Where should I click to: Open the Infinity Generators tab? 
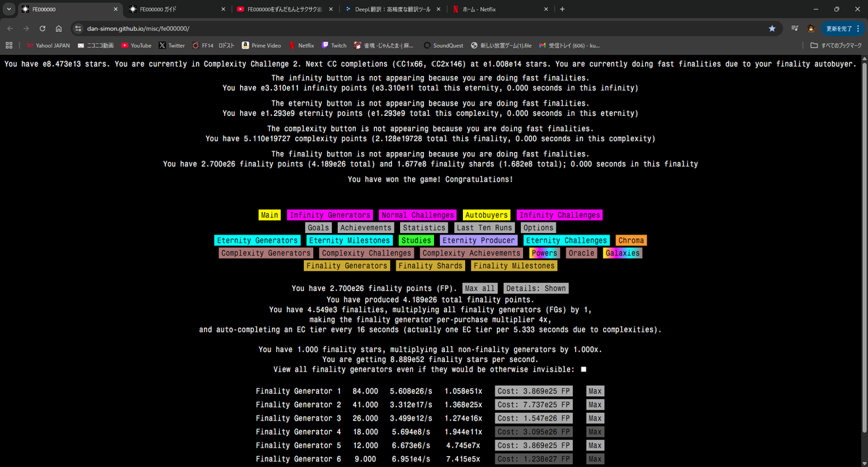click(331, 215)
